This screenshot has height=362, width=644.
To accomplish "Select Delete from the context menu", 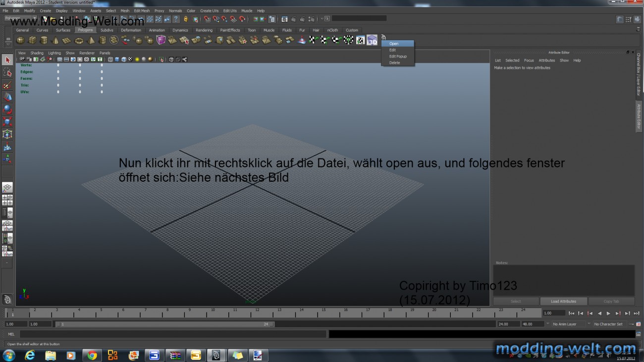I will click(398, 63).
